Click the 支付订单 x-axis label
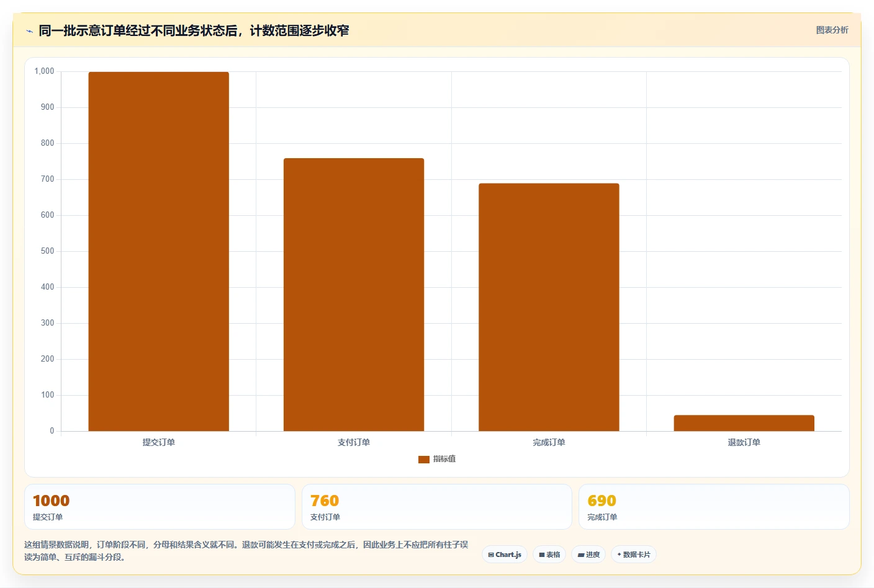The width and height of the screenshot is (874, 588). coord(354,442)
